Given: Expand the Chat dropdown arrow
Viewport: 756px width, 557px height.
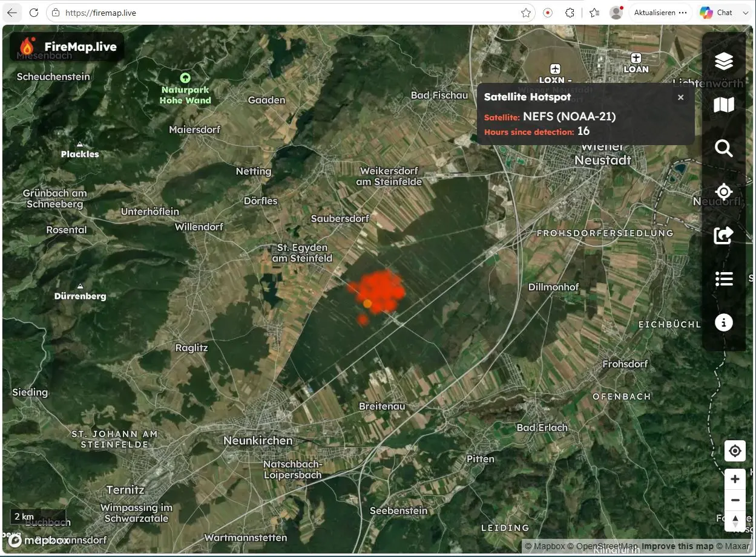Looking at the screenshot, I should coord(745,13).
